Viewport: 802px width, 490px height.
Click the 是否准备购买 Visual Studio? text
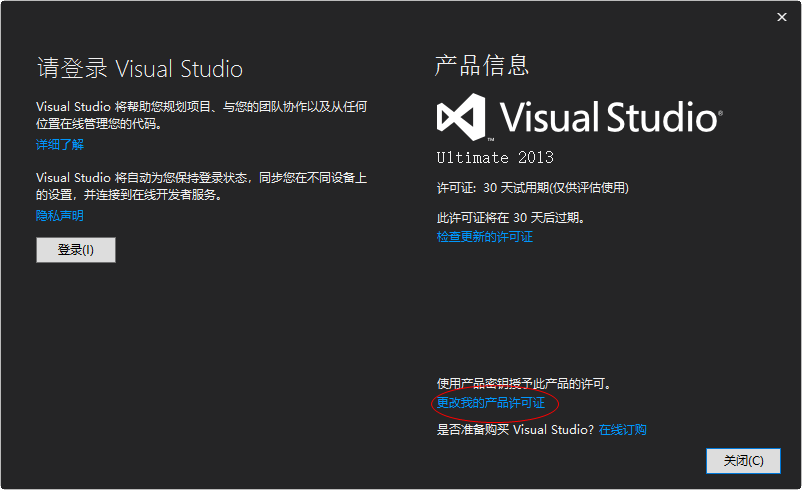click(515, 430)
